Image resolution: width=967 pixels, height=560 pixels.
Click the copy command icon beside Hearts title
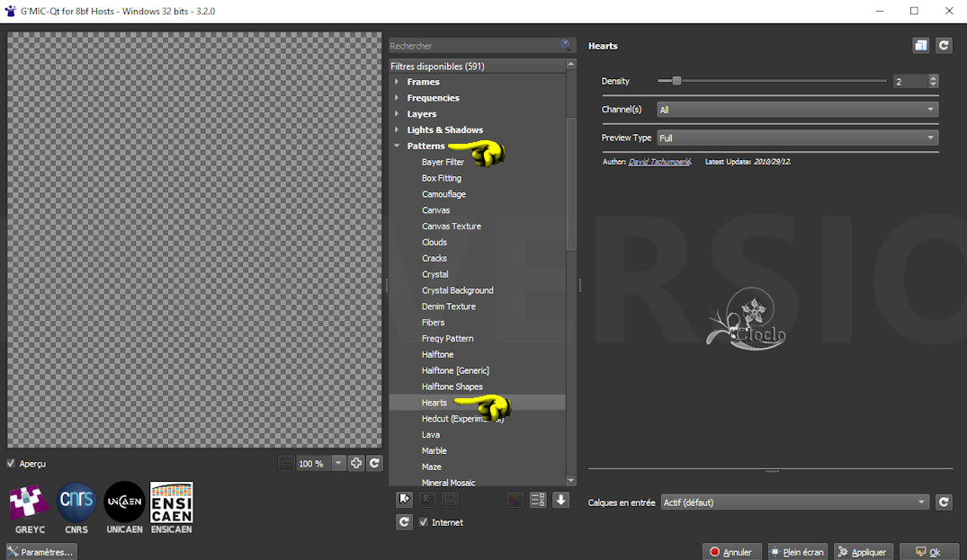[920, 46]
